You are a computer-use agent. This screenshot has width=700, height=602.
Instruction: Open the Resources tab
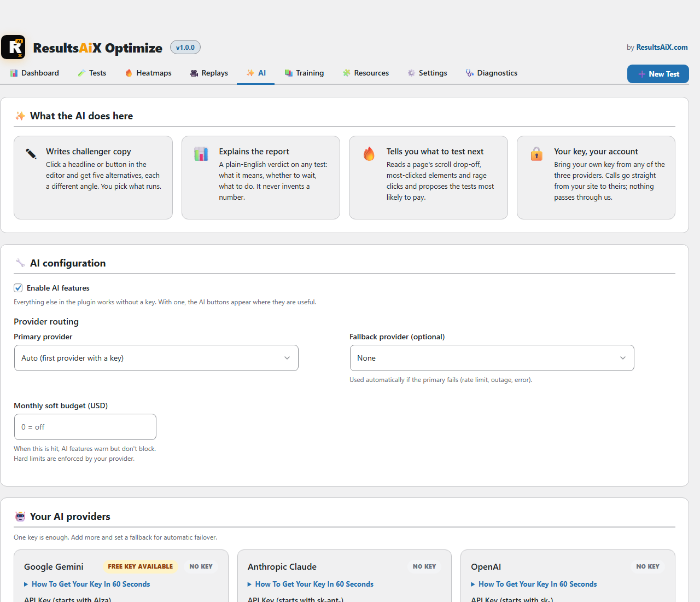click(x=366, y=73)
